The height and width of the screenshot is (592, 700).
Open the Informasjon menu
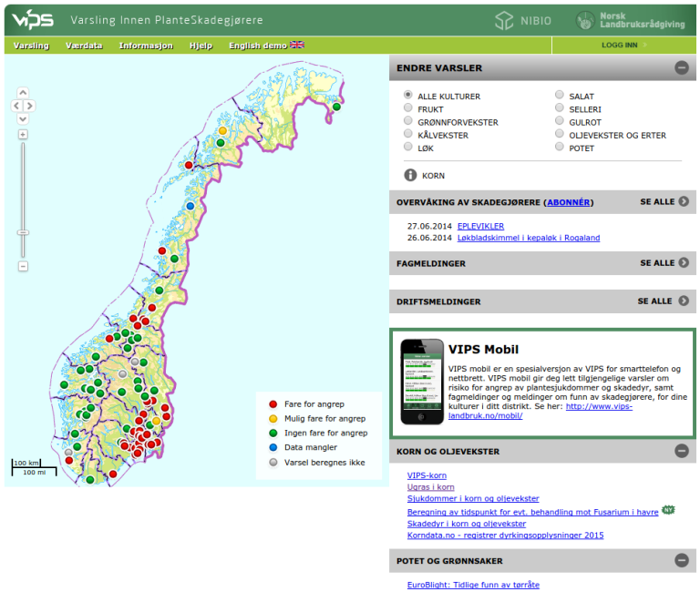146,46
